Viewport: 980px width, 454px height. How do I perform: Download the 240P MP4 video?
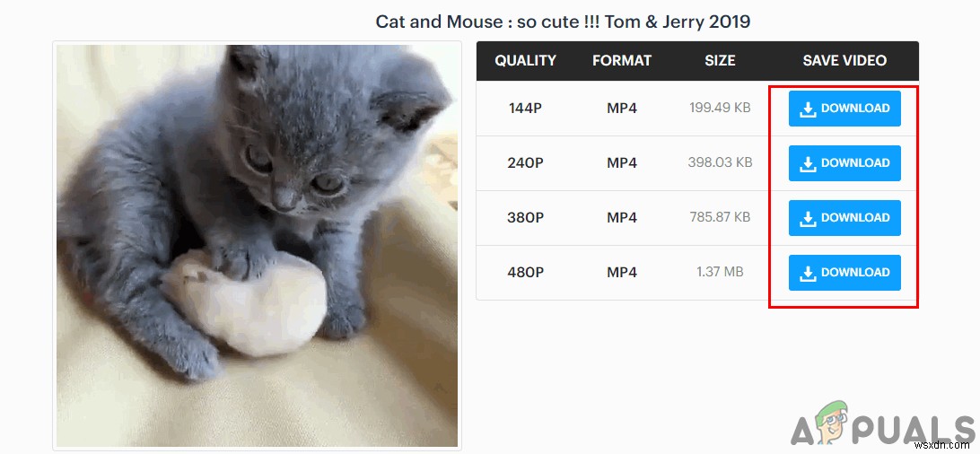point(844,163)
